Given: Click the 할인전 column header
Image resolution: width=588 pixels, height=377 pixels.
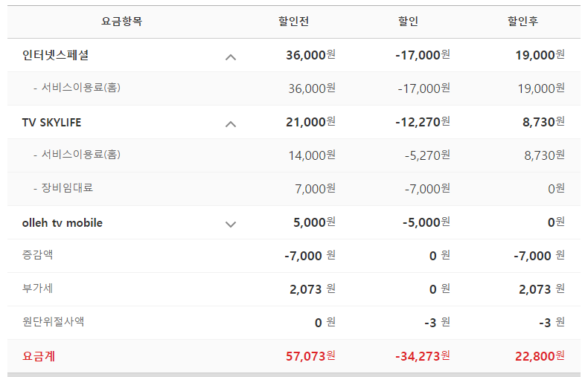Looking at the screenshot, I should pos(294,22).
